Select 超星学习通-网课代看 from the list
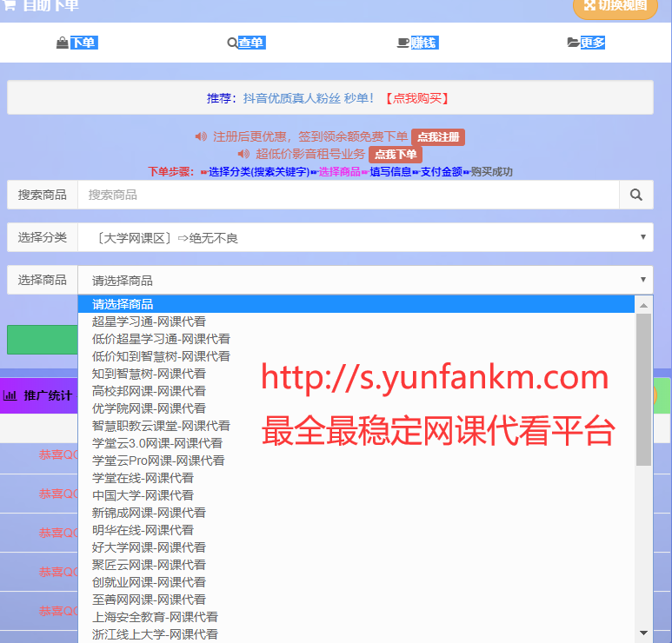Image resolution: width=672 pixels, height=643 pixels. click(x=149, y=321)
